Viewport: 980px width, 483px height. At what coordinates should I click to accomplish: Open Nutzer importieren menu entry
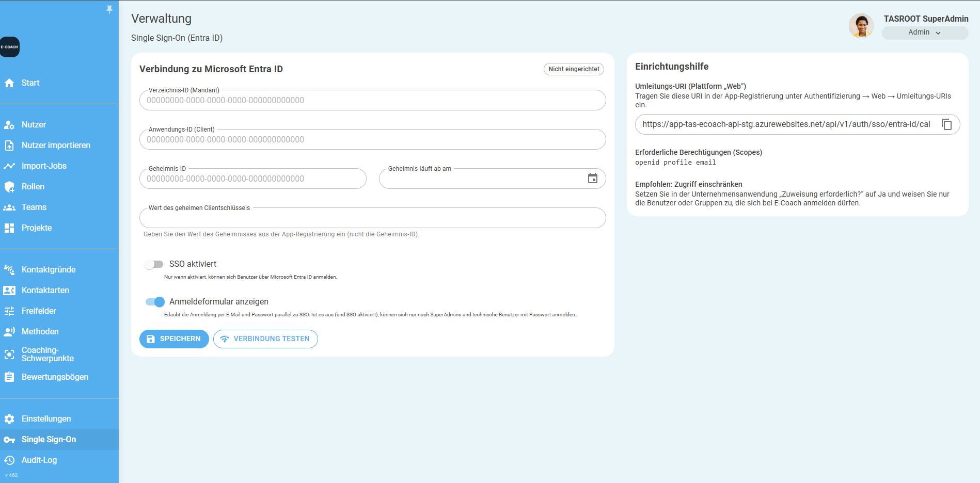click(59, 146)
